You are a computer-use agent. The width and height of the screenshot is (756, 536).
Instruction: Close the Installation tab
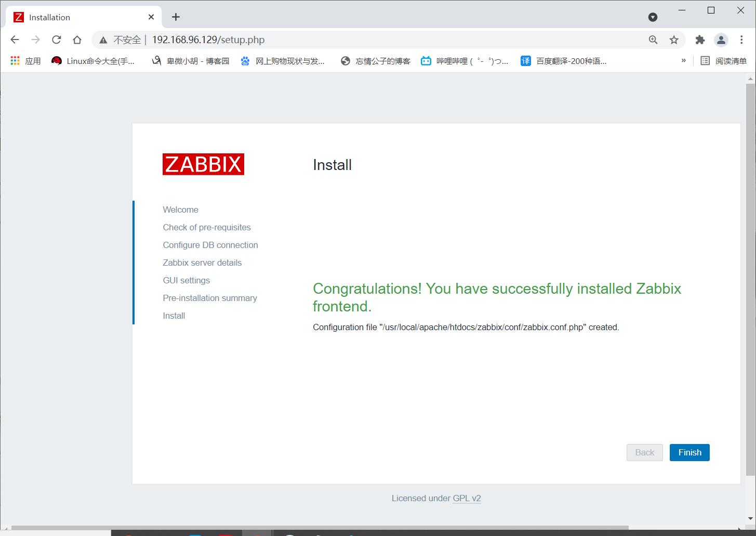click(151, 17)
